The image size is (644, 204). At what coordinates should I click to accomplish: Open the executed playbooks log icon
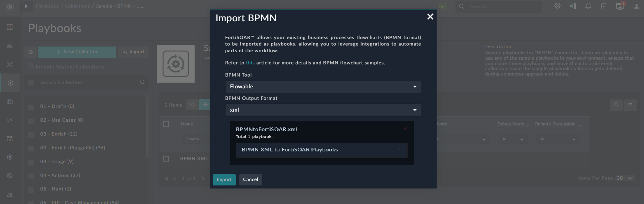pos(620,6)
